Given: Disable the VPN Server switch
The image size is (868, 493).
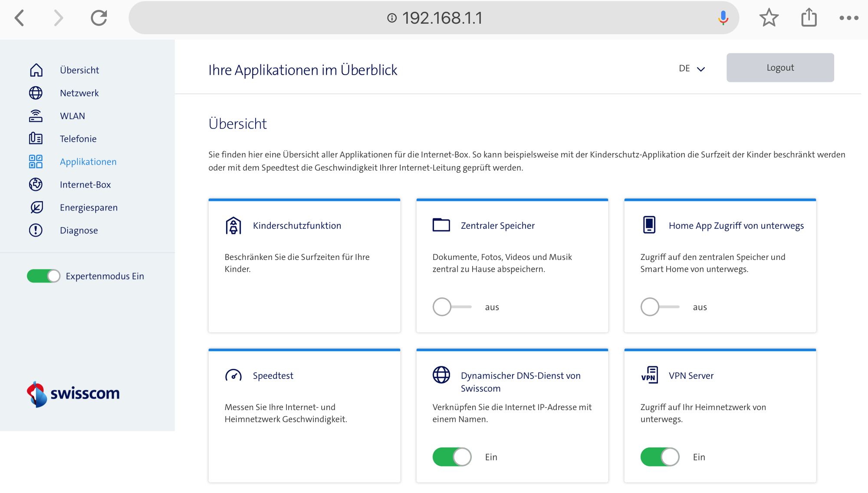Looking at the screenshot, I should tap(660, 457).
